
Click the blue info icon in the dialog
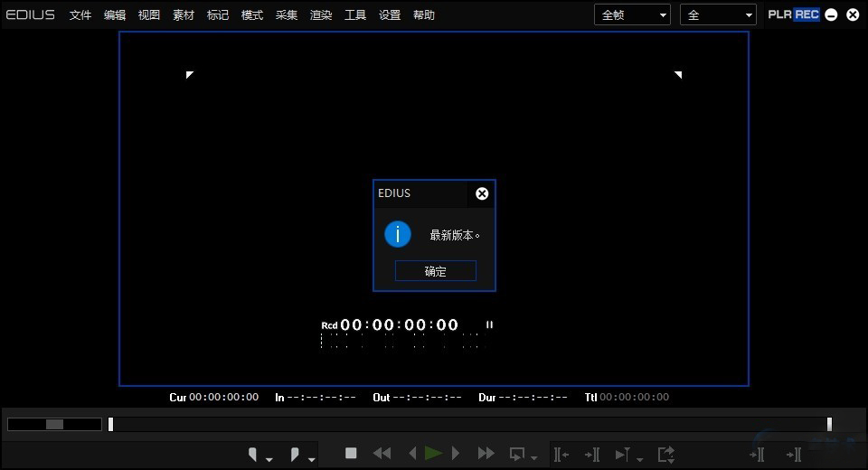click(398, 233)
